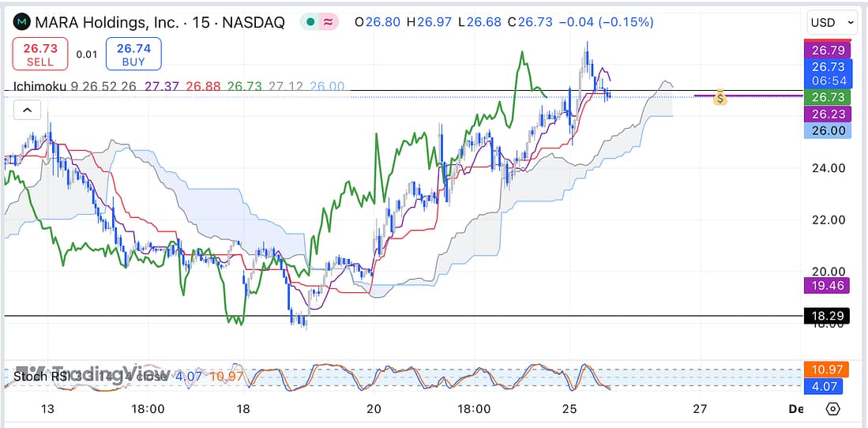Open the USD currency dropdown
This screenshot has height=428, width=868.
(x=832, y=23)
